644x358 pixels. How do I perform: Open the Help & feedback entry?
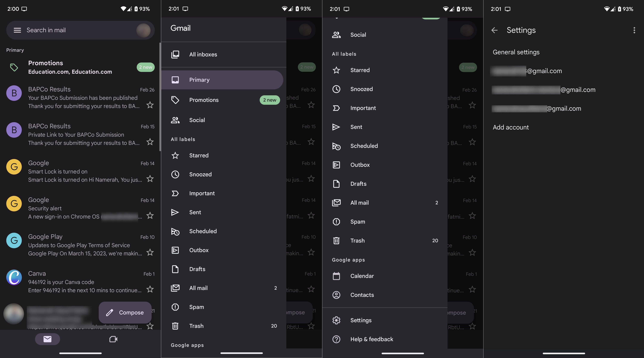(385, 339)
